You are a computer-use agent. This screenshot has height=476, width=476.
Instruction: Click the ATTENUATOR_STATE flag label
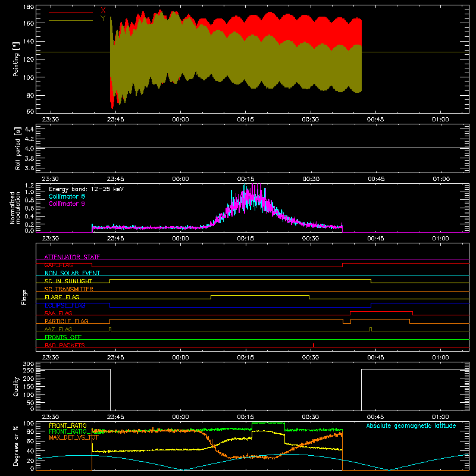[x=72, y=257]
